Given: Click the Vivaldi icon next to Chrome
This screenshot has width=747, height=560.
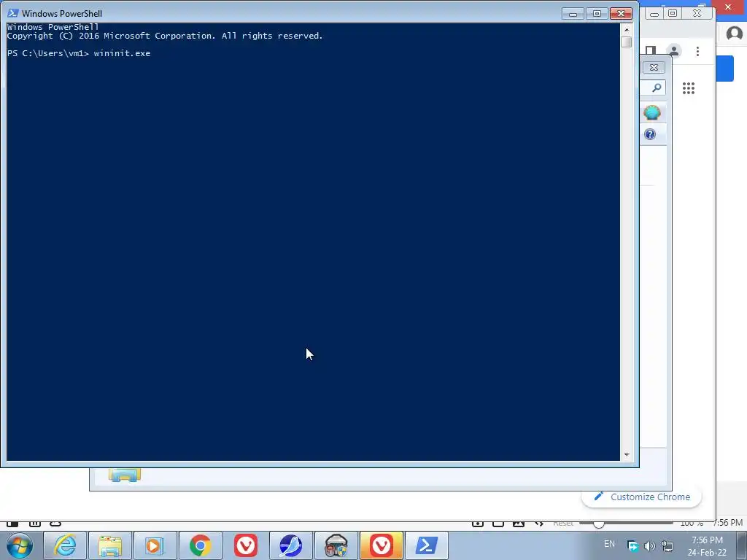Looking at the screenshot, I should [246, 545].
